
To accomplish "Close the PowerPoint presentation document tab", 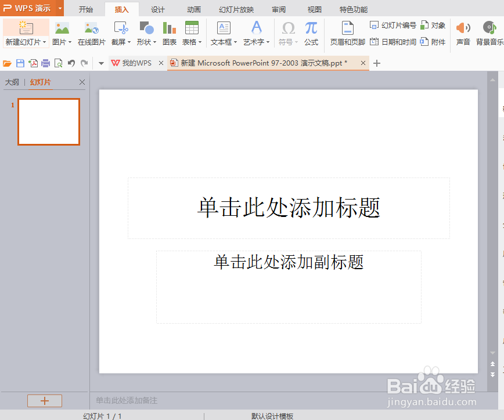I will [363, 63].
